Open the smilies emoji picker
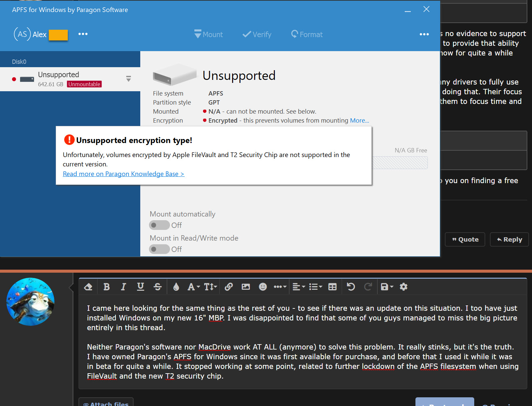The height and width of the screenshot is (406, 532). tap(263, 287)
